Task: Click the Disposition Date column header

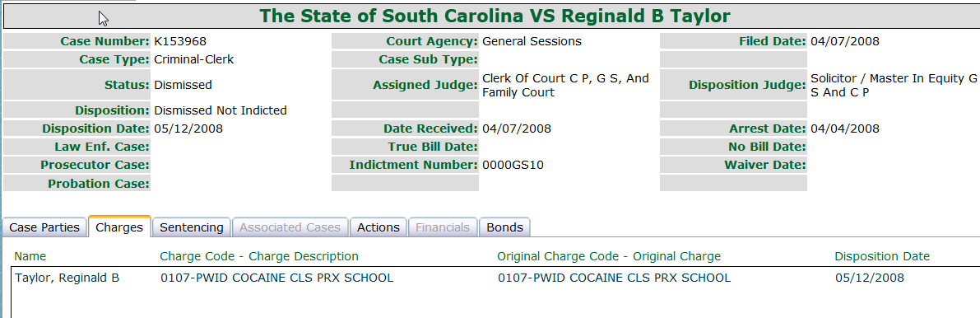Action: (882, 256)
